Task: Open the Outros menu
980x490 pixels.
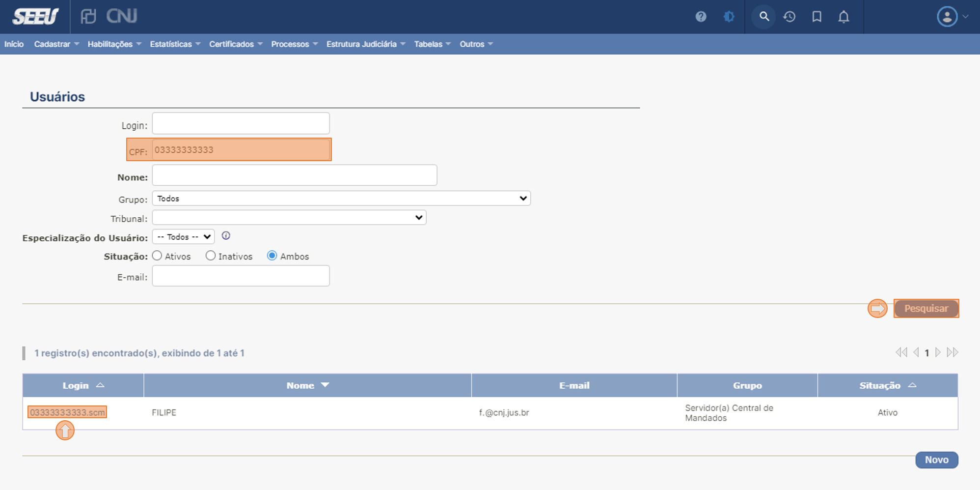Action: tap(476, 44)
